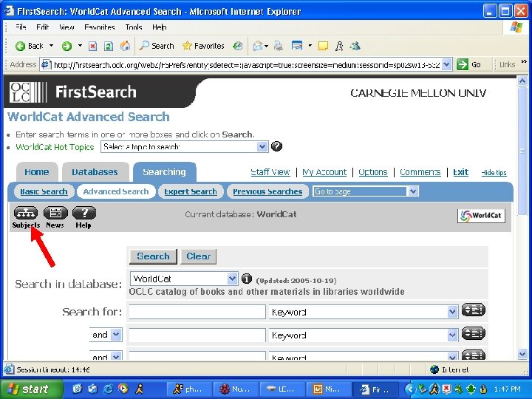Expand the Back button history dropdown arrow

pos(51,46)
